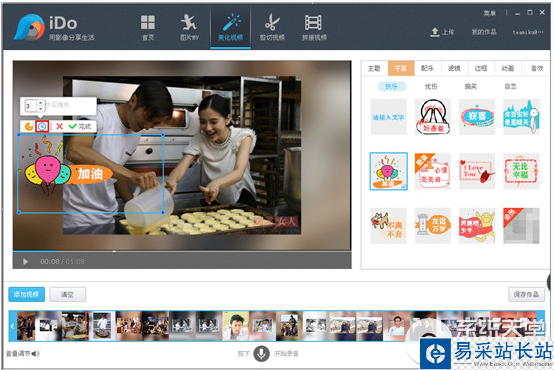
Task: Decrease the seconds stepper value
Action: tap(40, 109)
